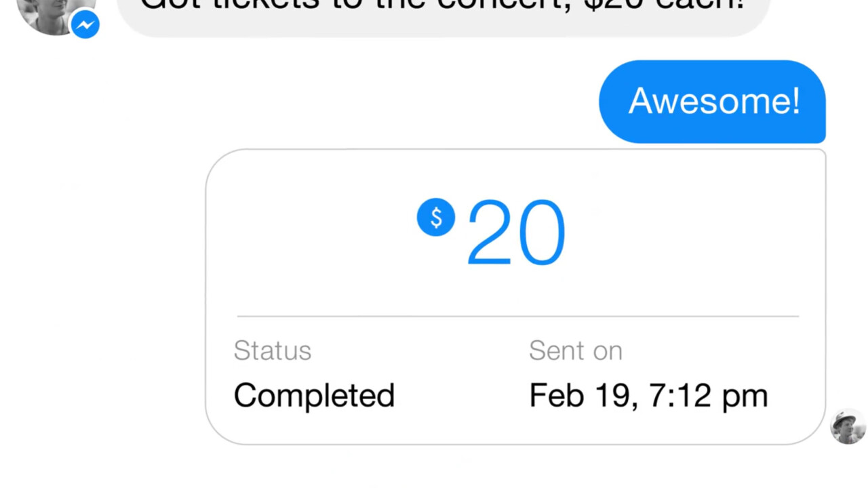Image resolution: width=868 pixels, height=488 pixels.
Task: Select the "Completed" status text
Action: tap(314, 395)
